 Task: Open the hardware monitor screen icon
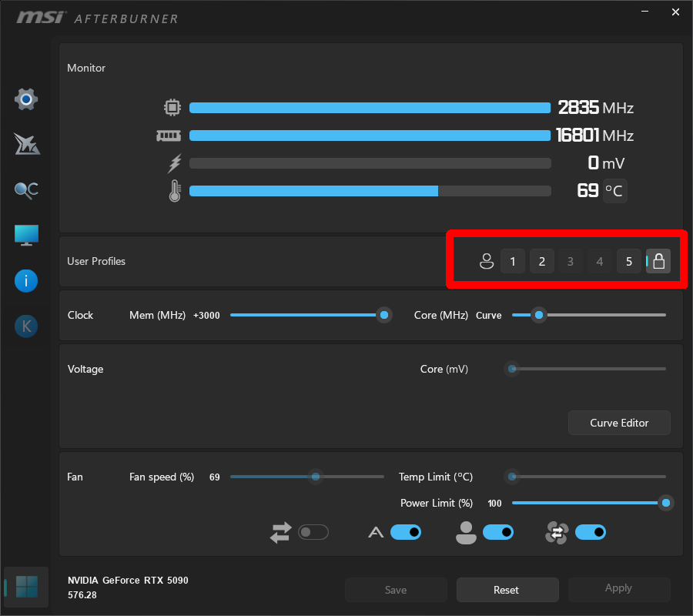click(26, 235)
